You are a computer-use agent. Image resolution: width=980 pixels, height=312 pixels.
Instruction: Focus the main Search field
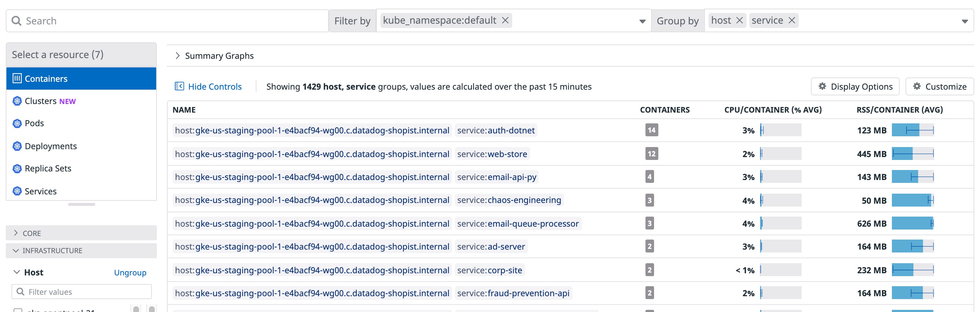167,20
